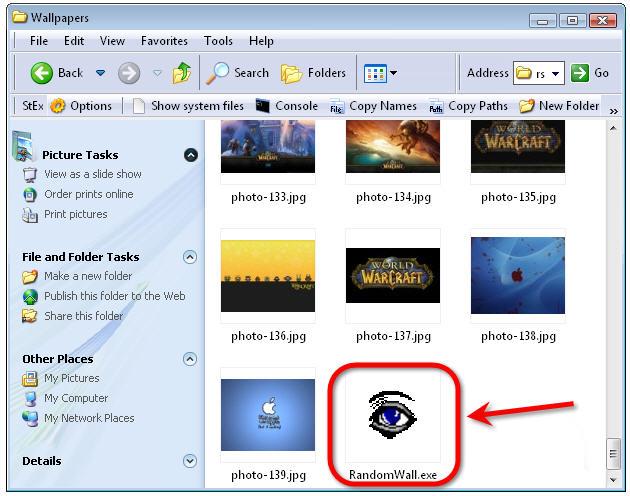Click the photo-138.jpg file name

pyautogui.click(x=518, y=336)
